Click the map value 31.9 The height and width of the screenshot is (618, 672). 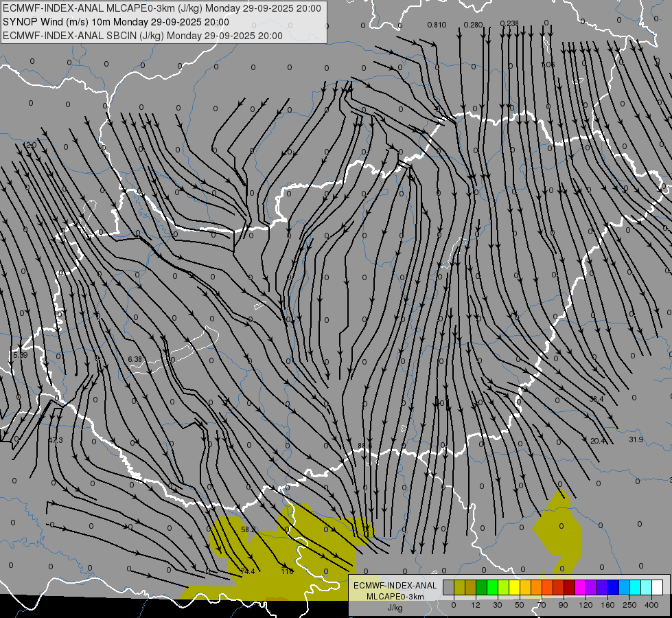pos(636,439)
